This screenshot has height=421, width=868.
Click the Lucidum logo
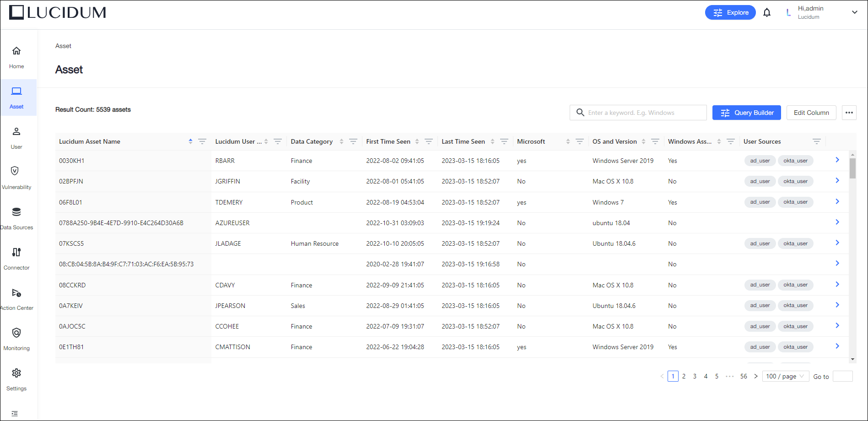point(58,12)
